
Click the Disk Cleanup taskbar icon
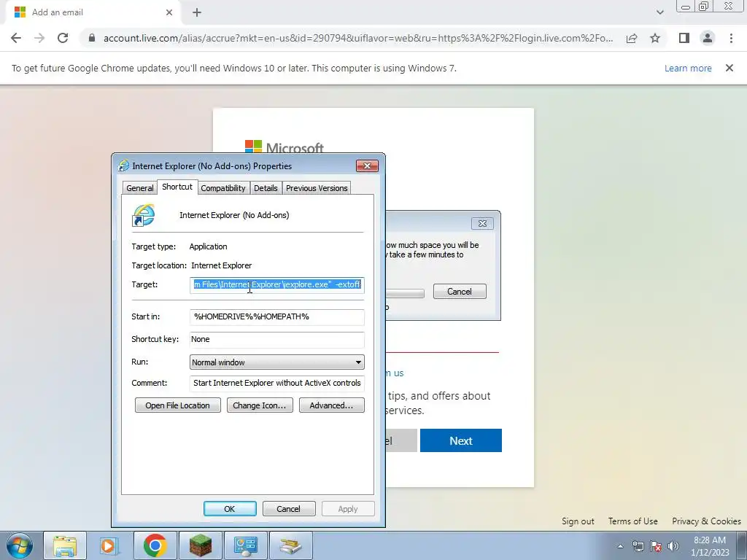click(x=290, y=545)
